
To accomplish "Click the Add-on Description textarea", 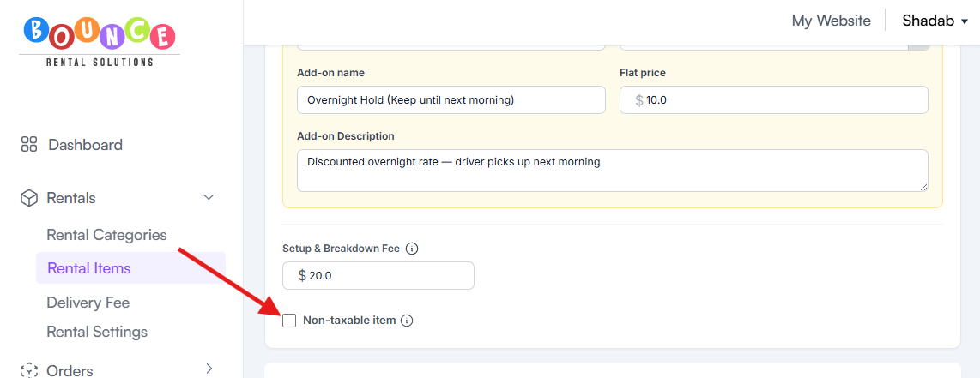I will point(613,171).
